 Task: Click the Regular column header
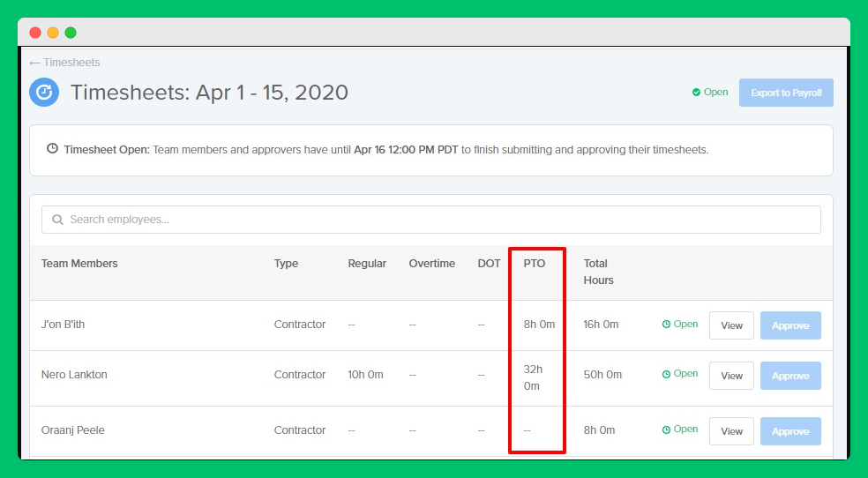(x=367, y=264)
